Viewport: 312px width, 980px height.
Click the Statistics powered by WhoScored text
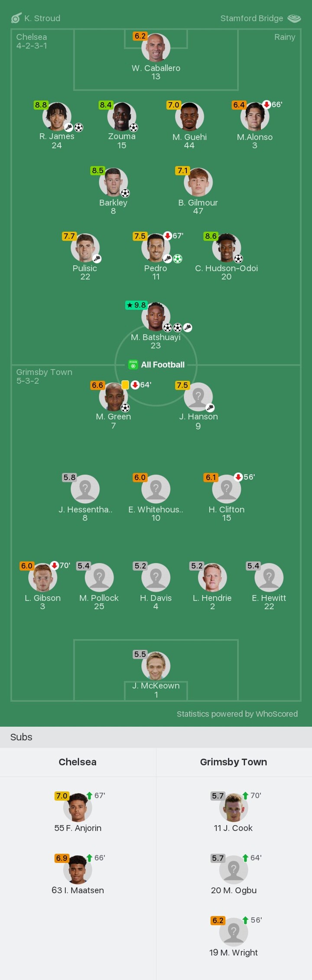click(237, 714)
